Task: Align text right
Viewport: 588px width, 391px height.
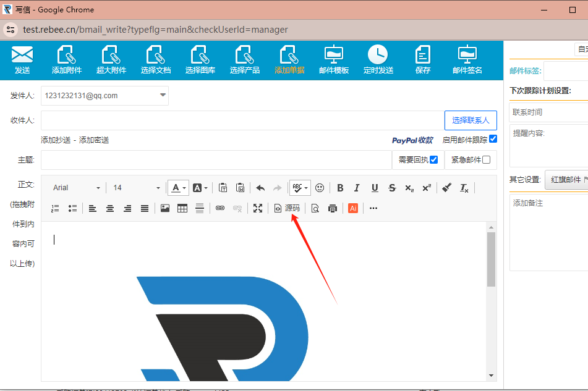Action: point(127,208)
